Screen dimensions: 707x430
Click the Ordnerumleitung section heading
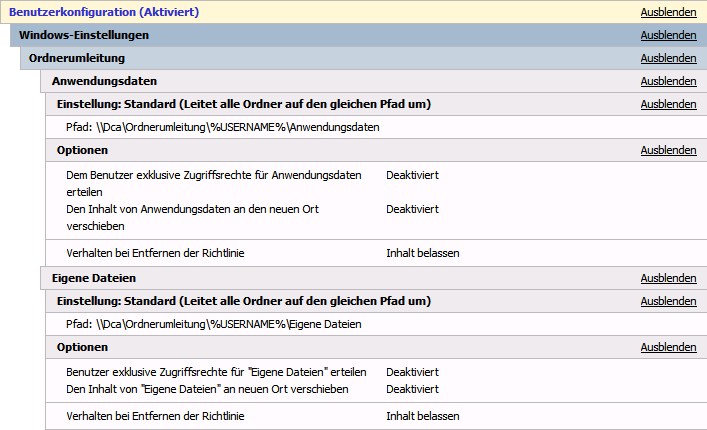coord(77,59)
